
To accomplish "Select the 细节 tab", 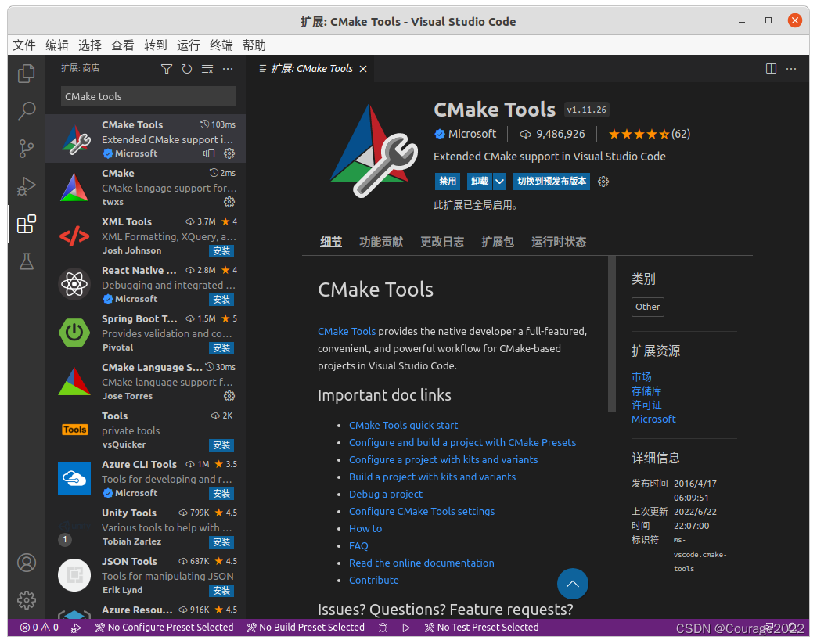I will 331,242.
